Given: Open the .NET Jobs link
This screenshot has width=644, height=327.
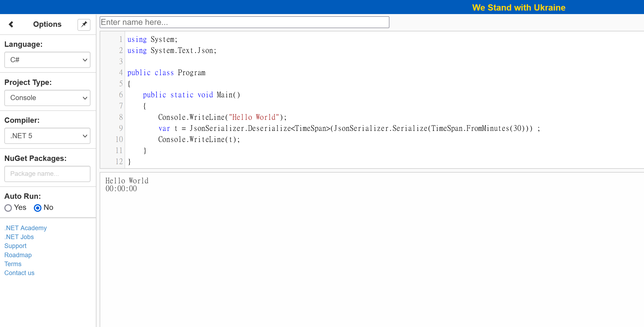Looking at the screenshot, I should click(19, 237).
